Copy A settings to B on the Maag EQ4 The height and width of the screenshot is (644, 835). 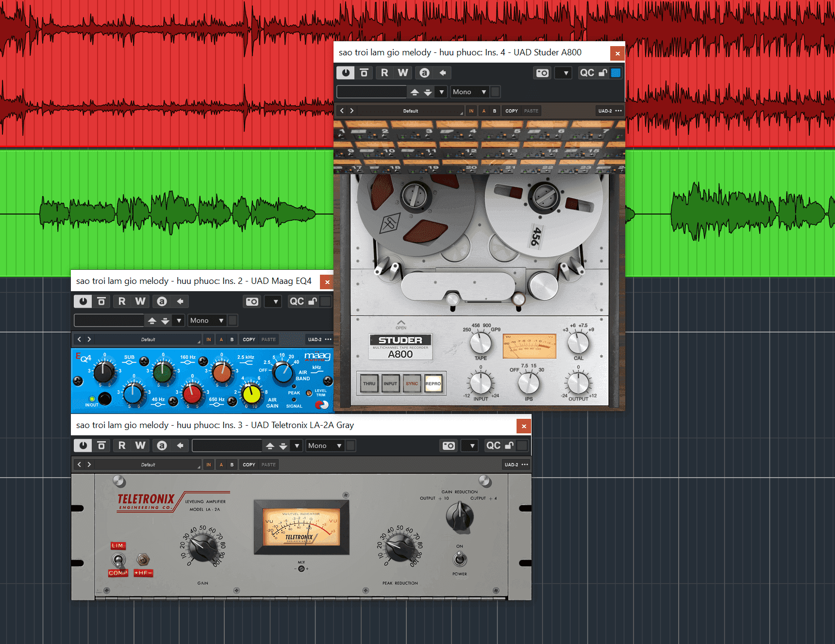coord(248,339)
